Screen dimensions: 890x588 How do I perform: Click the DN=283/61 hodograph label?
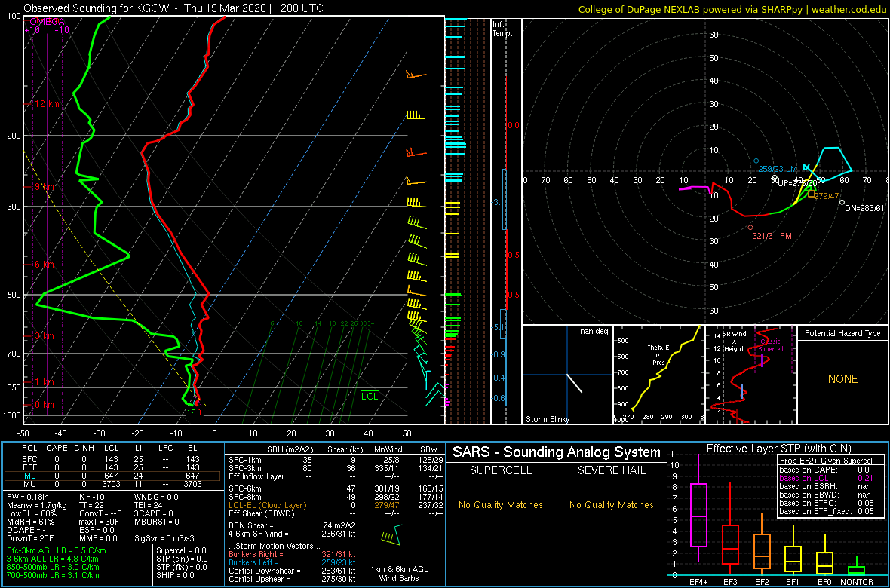(864, 208)
